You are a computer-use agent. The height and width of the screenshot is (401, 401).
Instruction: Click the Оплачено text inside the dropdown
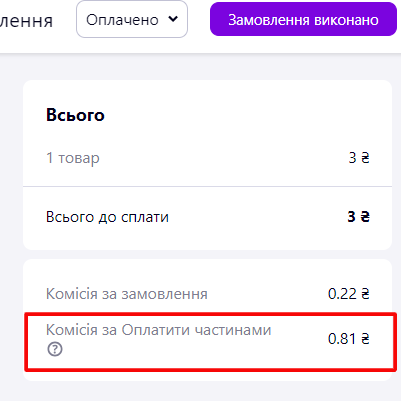(122, 20)
